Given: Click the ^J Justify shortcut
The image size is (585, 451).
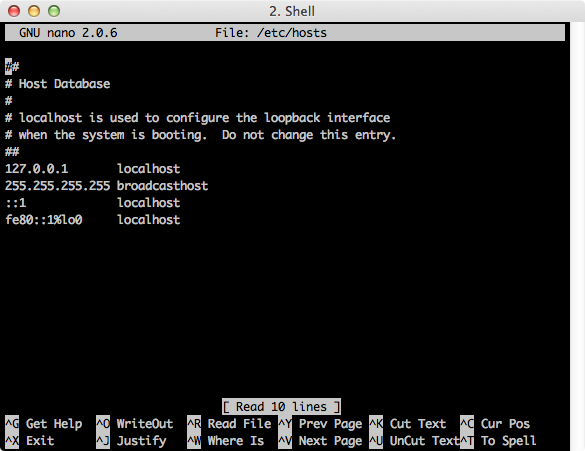Looking at the screenshot, I should click(x=131, y=441).
